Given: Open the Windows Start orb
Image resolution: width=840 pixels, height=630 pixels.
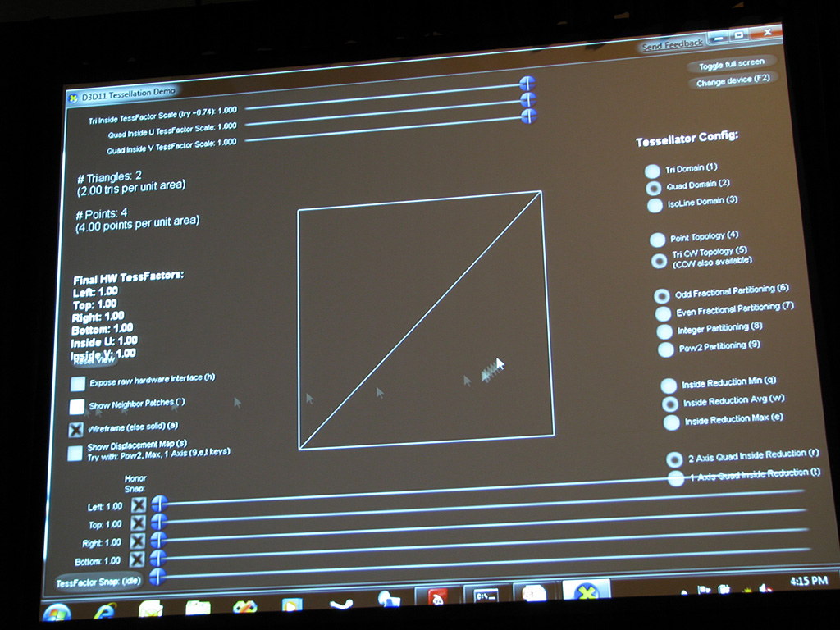Looking at the screenshot, I should (x=58, y=612).
